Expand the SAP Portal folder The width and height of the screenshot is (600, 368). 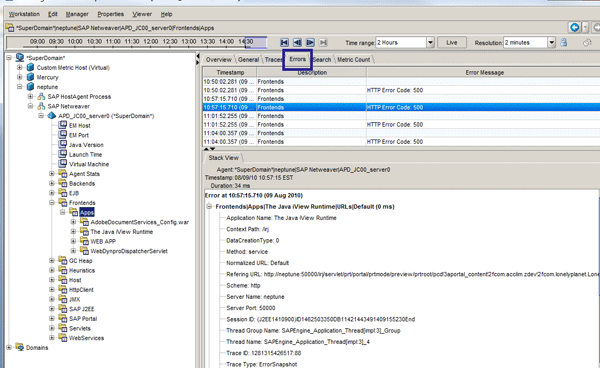(52, 318)
